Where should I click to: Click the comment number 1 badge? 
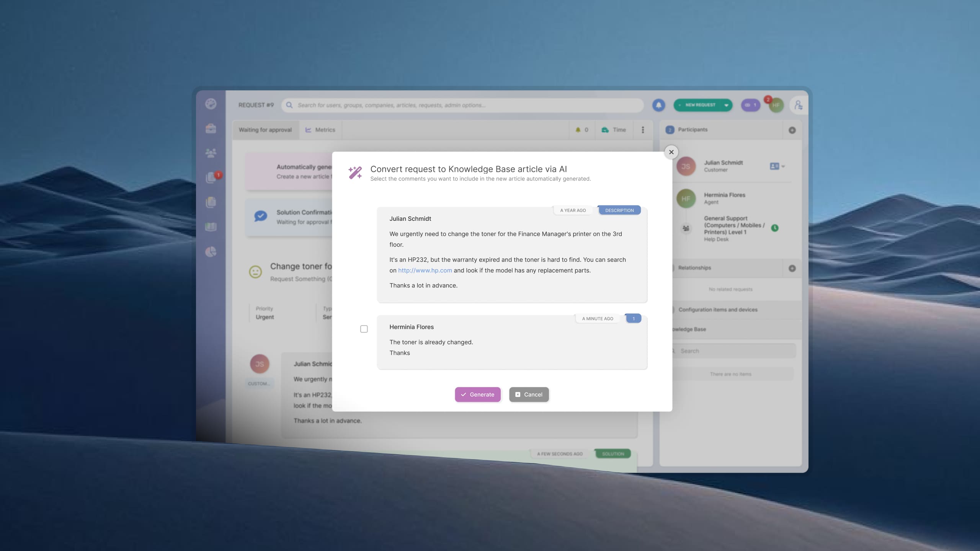click(x=633, y=318)
